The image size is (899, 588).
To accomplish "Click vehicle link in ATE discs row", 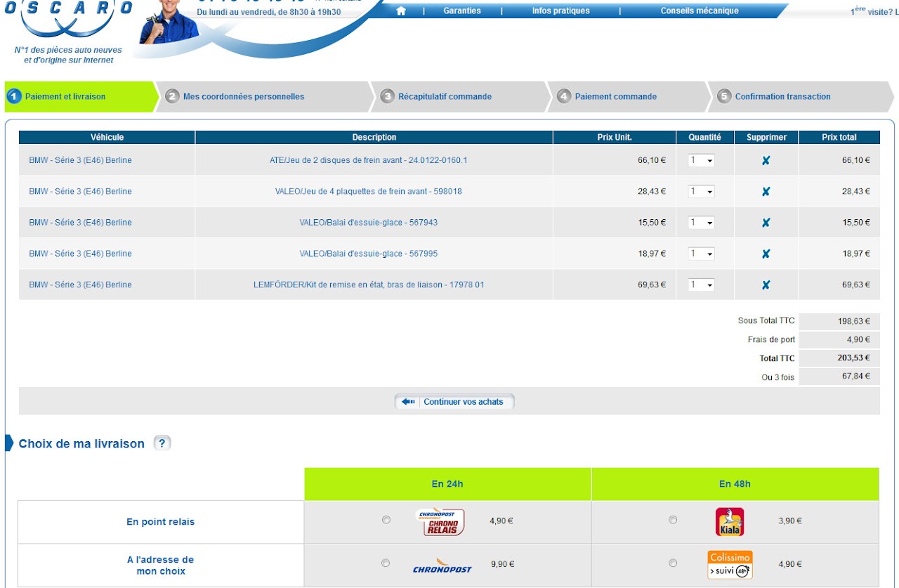I will [x=80, y=160].
